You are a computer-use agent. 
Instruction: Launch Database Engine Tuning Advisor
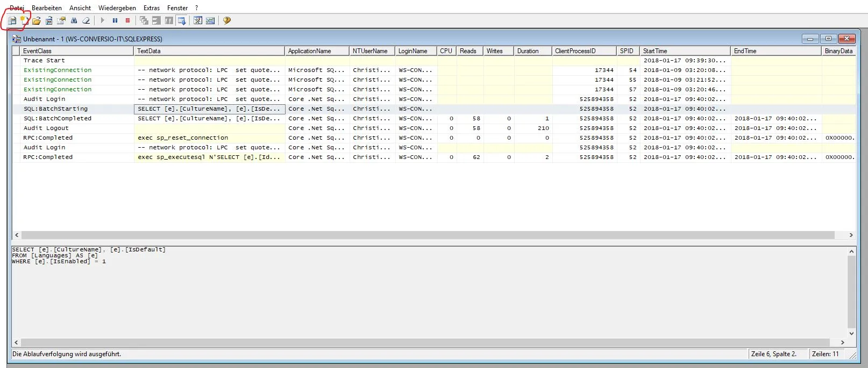198,20
